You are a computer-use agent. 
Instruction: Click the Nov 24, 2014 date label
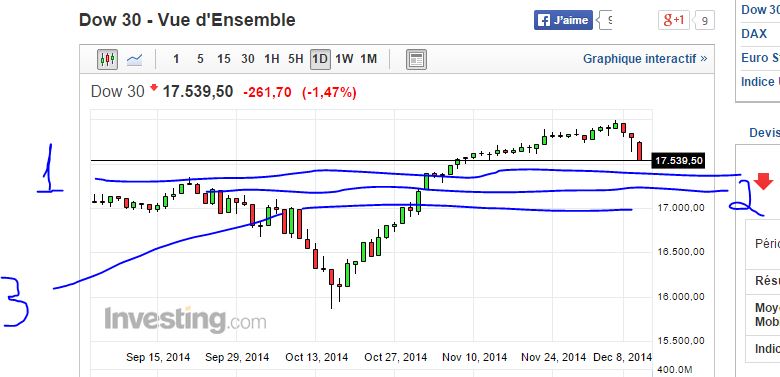(554, 357)
